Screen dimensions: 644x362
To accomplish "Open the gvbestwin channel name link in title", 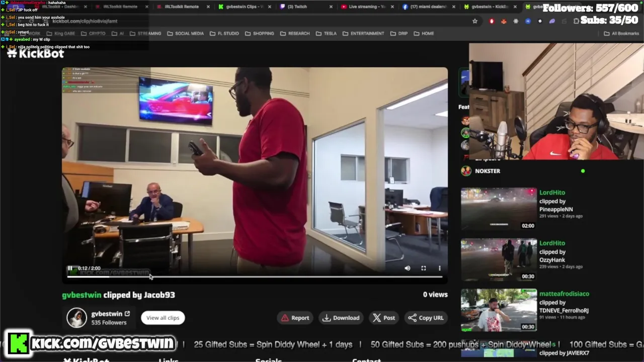I will point(82,295).
